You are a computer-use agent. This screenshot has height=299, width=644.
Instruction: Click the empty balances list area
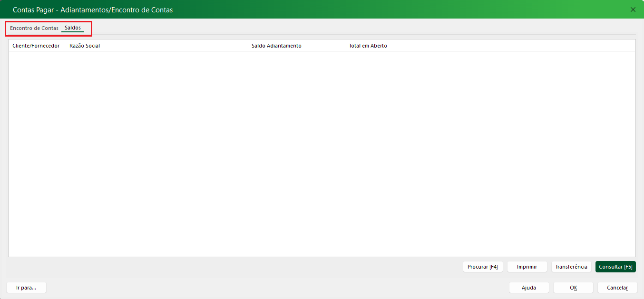pos(322,152)
